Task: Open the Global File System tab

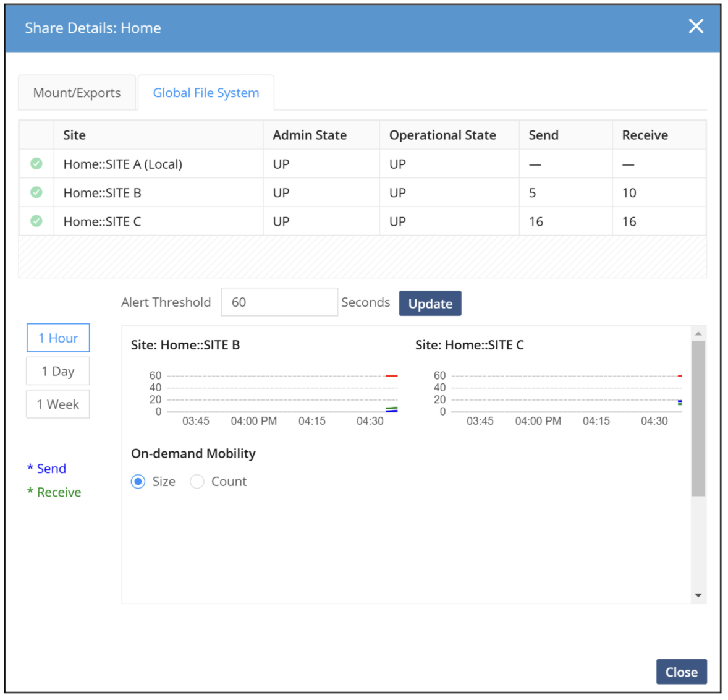Action: 206,93
